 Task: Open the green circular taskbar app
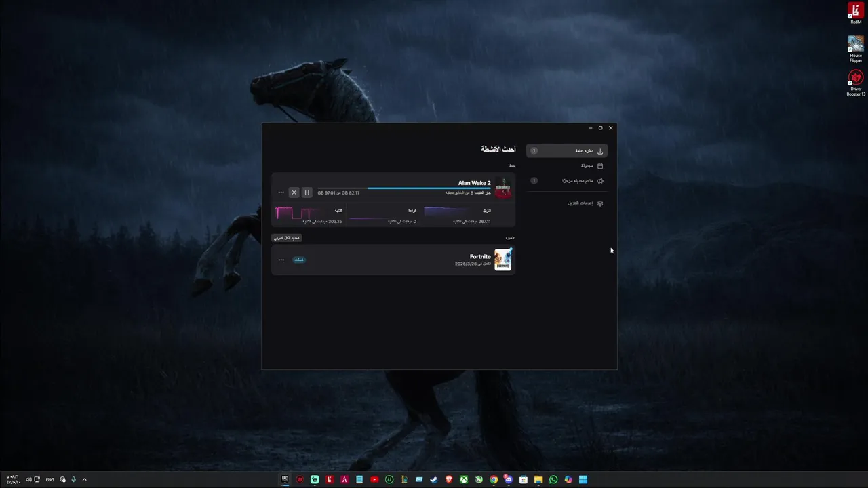pos(389,479)
